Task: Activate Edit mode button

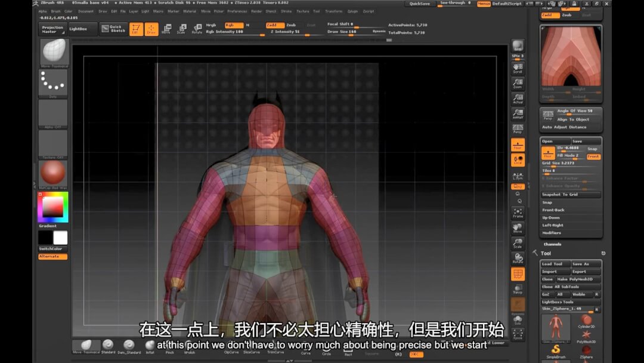Action: pyautogui.click(x=136, y=29)
